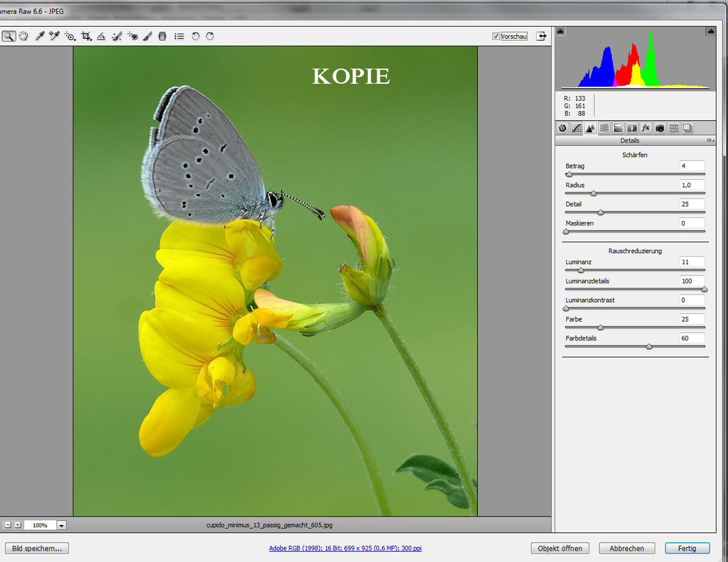Toggle the Vorschau preview checkbox

point(496,36)
